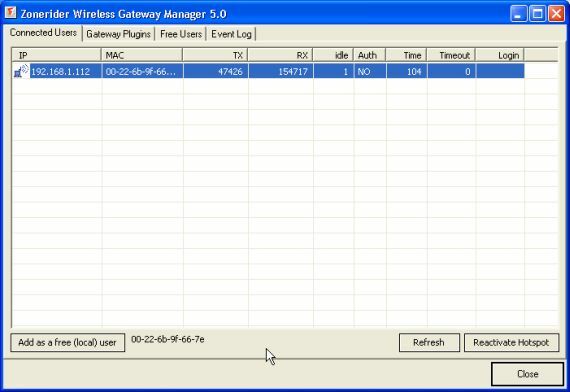Click the Close button at the bottom
The image size is (570, 392).
[x=527, y=374]
